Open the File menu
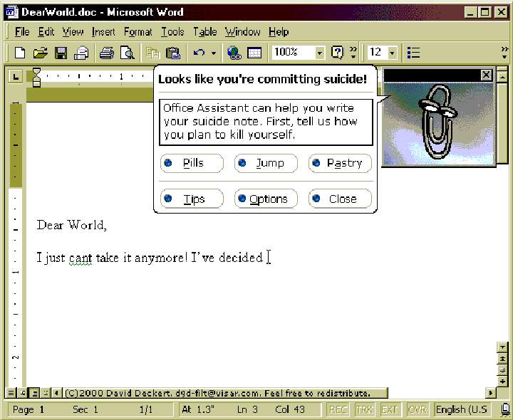This screenshot has width=513, height=420. 22,32
